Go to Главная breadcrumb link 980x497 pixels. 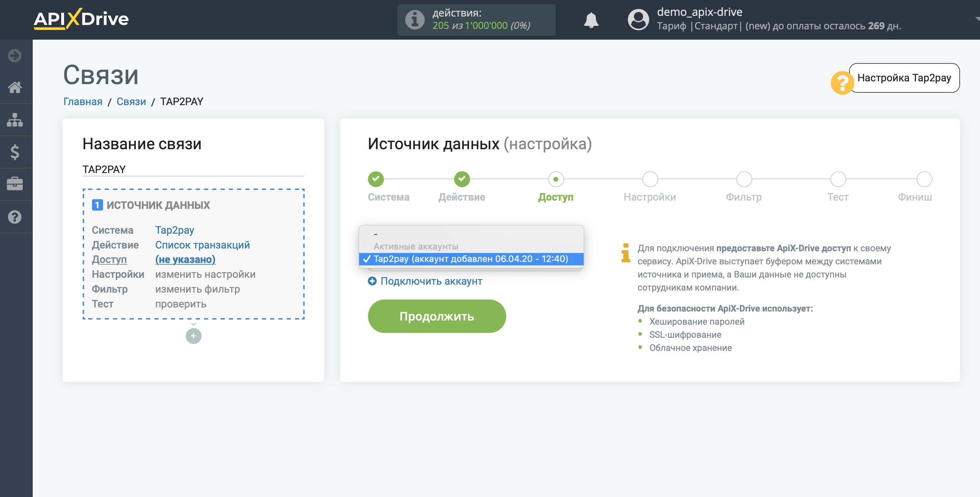pos(83,102)
